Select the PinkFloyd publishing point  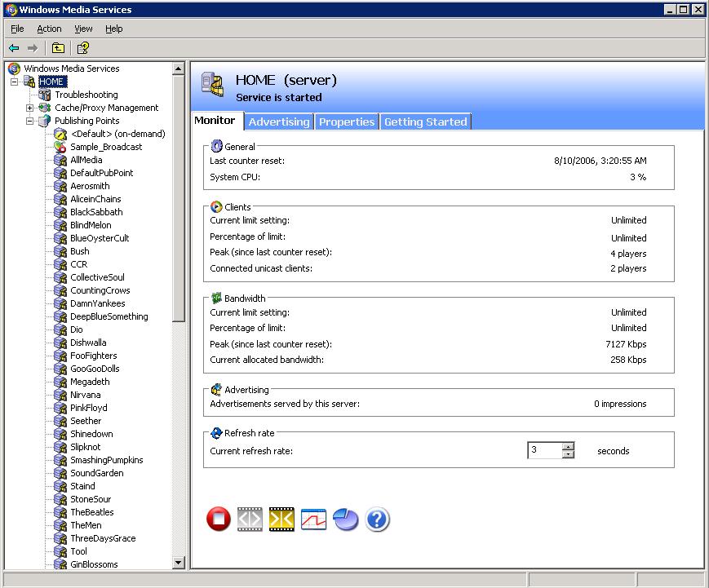point(89,408)
